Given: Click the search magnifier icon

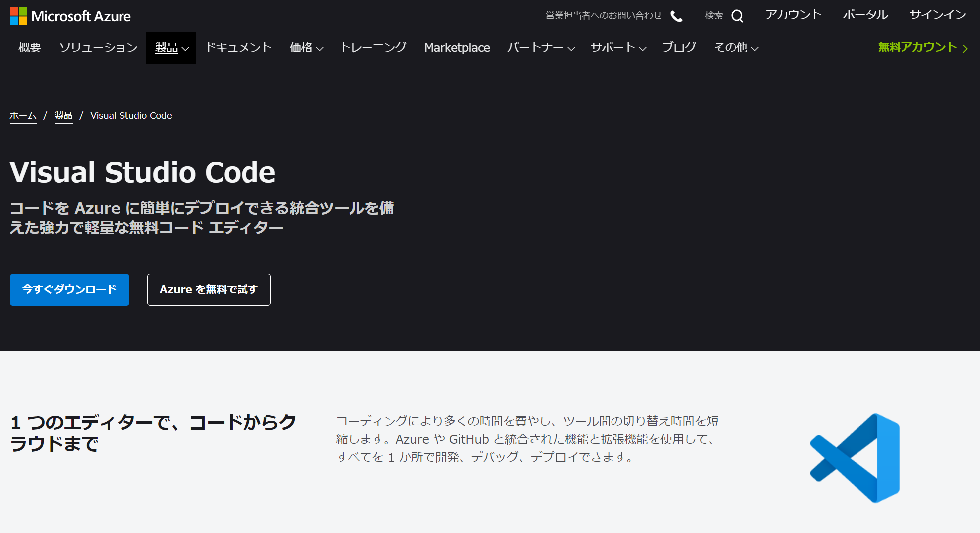Looking at the screenshot, I should 737,16.
